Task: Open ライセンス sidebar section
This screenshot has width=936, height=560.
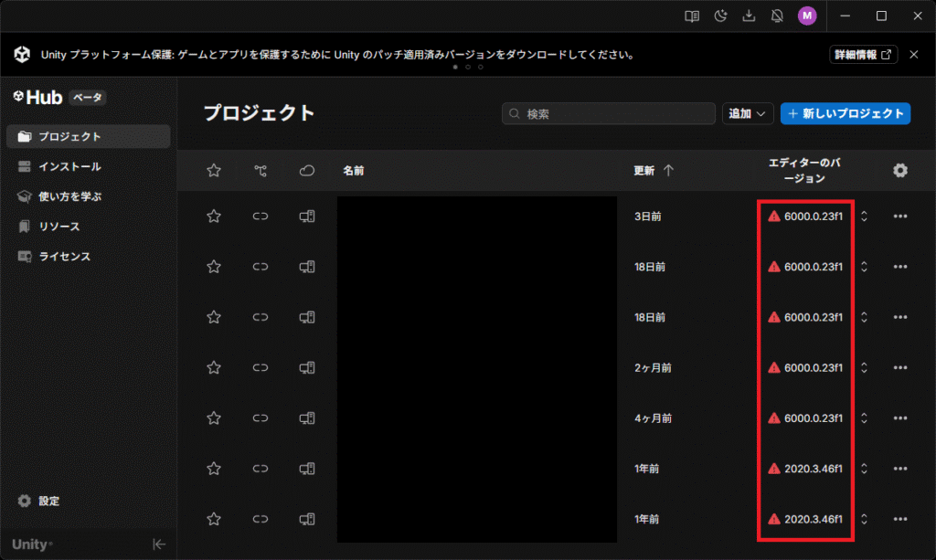Action: 64,257
